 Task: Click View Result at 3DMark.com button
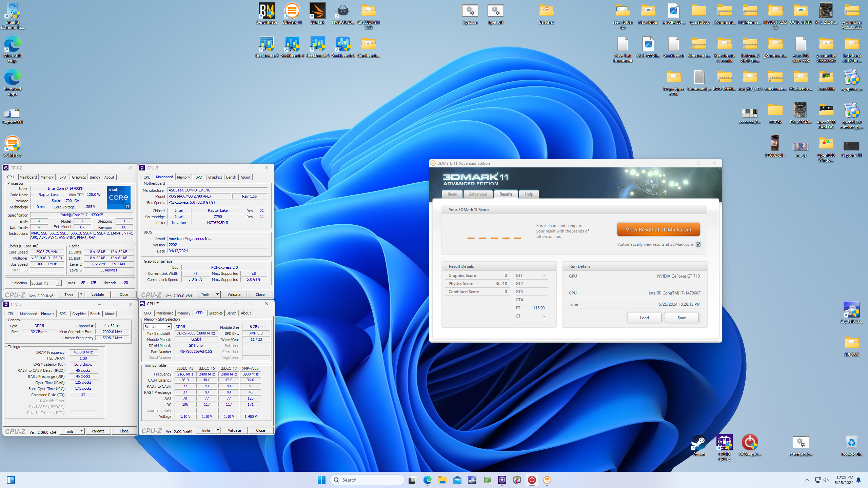pos(658,229)
